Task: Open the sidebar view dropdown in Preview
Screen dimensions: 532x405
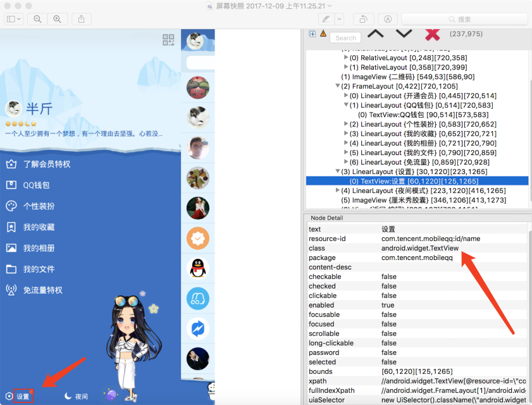Action: (13, 19)
